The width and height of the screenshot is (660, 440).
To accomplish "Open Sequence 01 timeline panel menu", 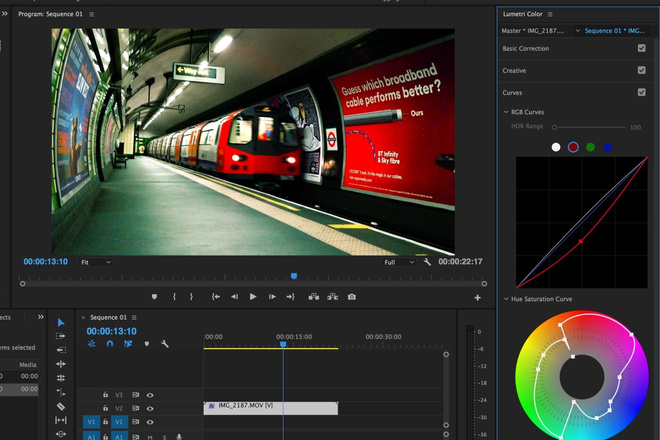I will pyautogui.click(x=134, y=317).
